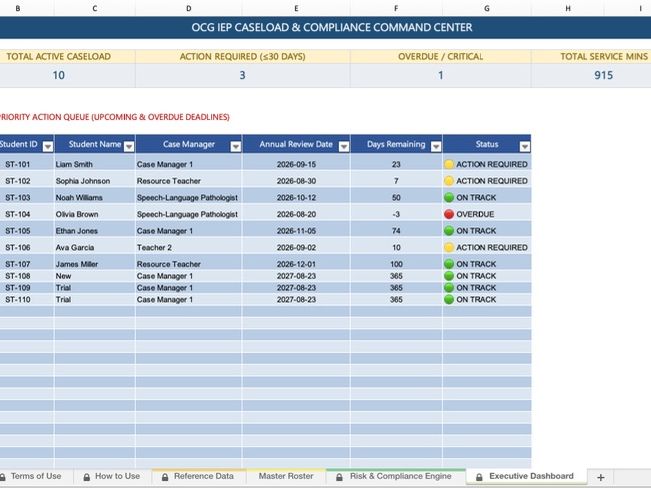Select days remaining cell -3

coord(396,214)
